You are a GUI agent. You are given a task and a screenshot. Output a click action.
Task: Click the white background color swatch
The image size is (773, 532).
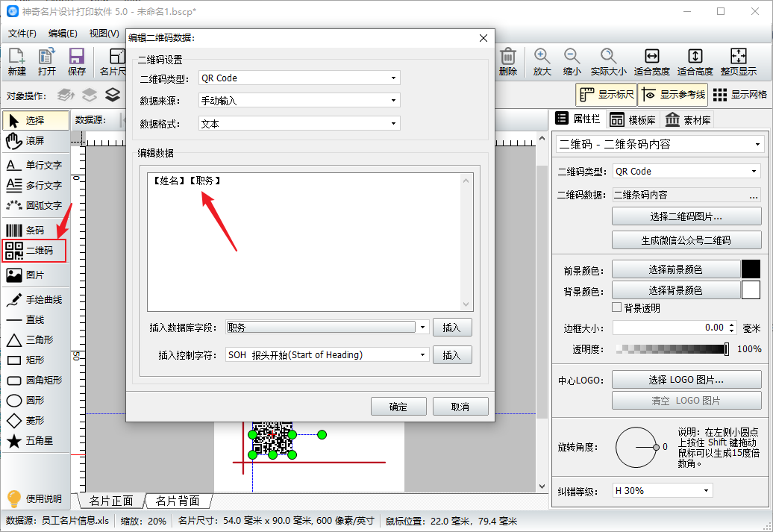751,290
